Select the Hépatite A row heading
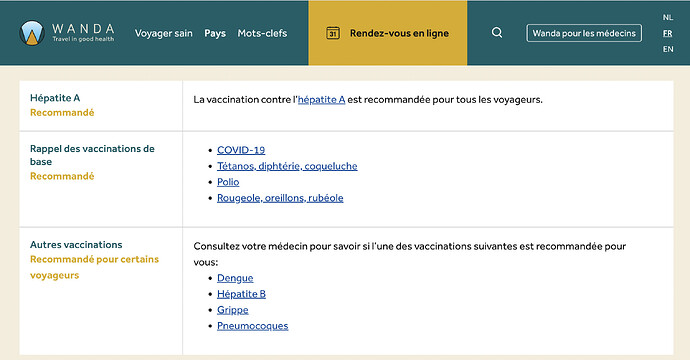This screenshot has width=690, height=360. 55,98
